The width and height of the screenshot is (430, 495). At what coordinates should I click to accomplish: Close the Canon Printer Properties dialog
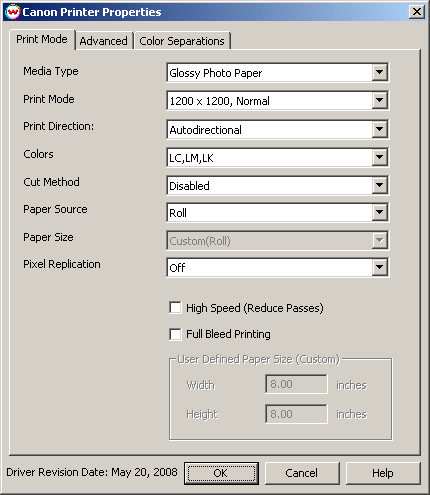tap(417, 12)
